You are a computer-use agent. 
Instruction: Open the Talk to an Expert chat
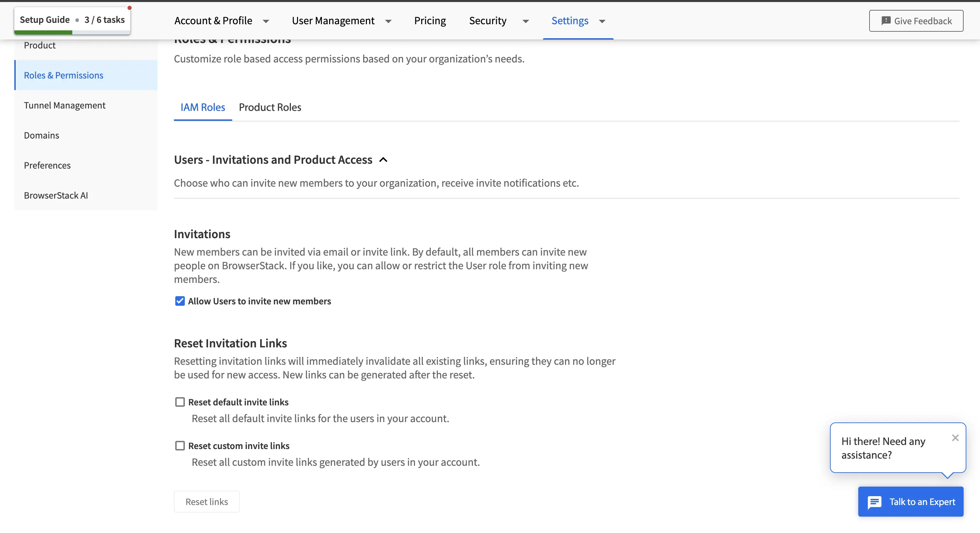point(910,501)
